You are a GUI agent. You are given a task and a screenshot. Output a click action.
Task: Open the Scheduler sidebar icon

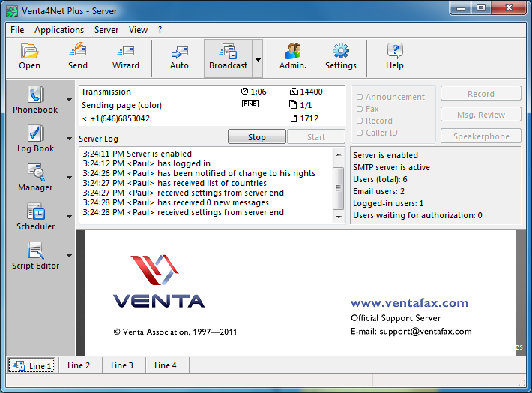click(35, 211)
